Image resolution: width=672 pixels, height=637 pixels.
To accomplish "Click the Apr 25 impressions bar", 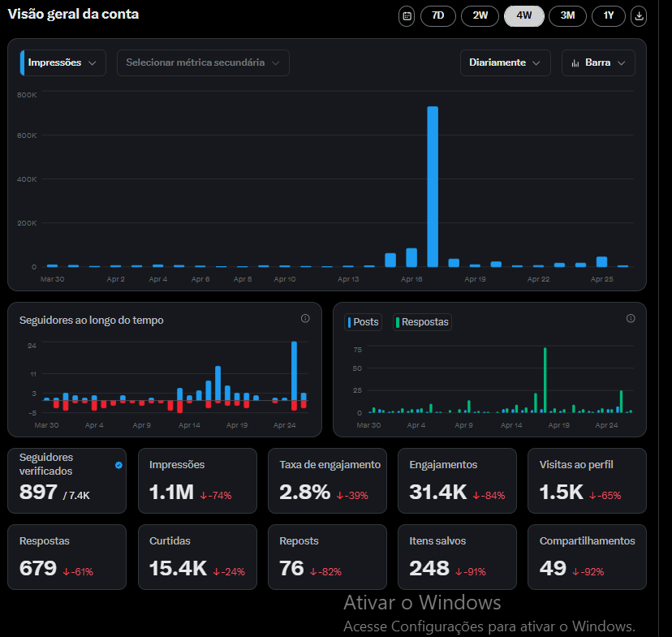I will tap(601, 262).
